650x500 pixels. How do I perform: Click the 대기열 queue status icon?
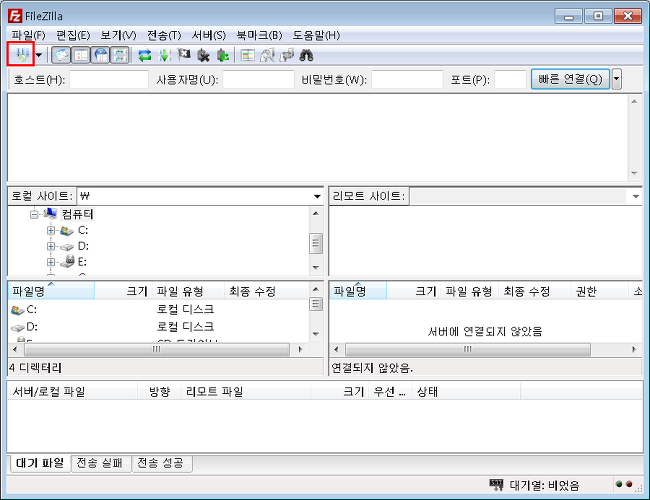(496, 485)
